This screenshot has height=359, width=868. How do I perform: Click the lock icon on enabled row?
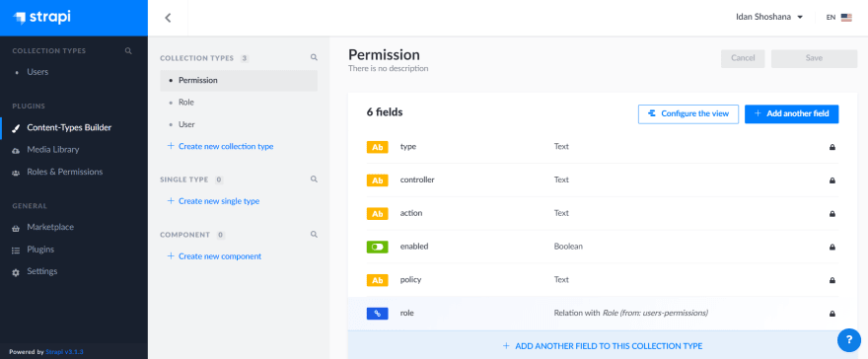[x=832, y=247]
